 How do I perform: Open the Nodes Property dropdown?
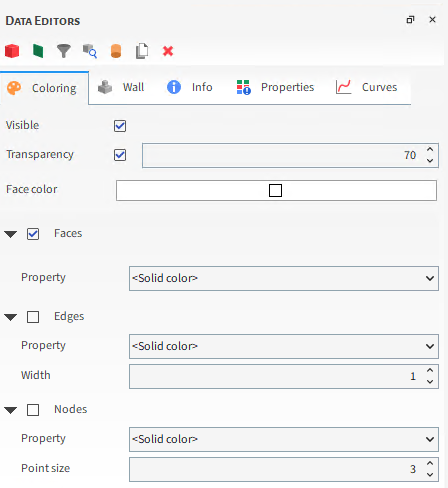pos(284,439)
